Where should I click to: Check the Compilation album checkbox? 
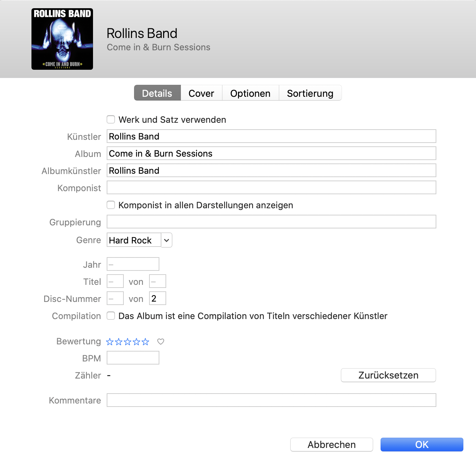[111, 316]
